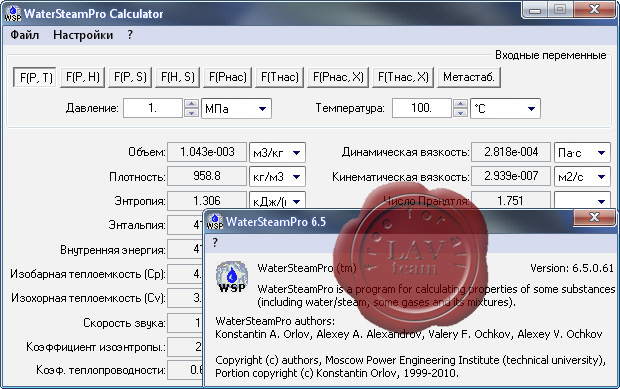Click the Энтропия result field 1.306
This screenshot has width=620, height=389.
[207, 200]
